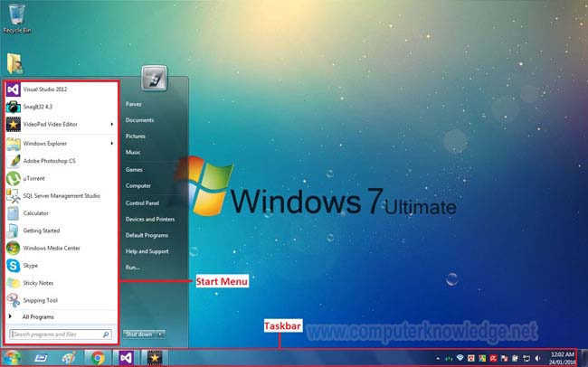The image size is (588, 367).
Task: Open the Parvez user folder link
Action: point(134,104)
